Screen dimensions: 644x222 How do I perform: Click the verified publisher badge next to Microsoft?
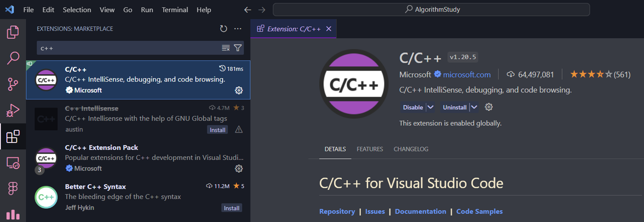[437, 75]
